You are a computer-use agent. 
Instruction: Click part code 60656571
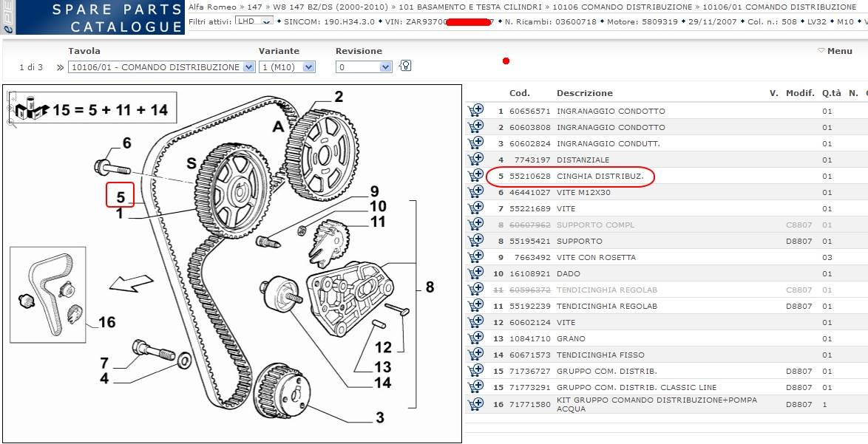(x=530, y=111)
